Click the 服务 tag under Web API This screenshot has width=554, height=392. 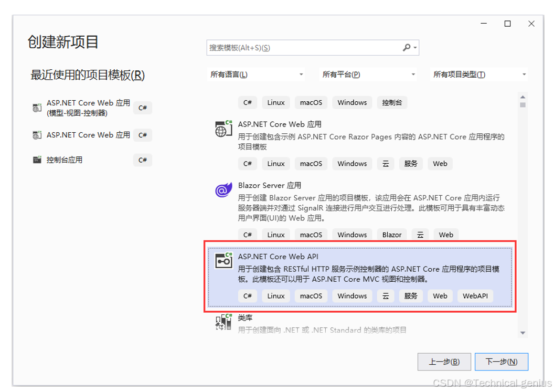point(411,296)
